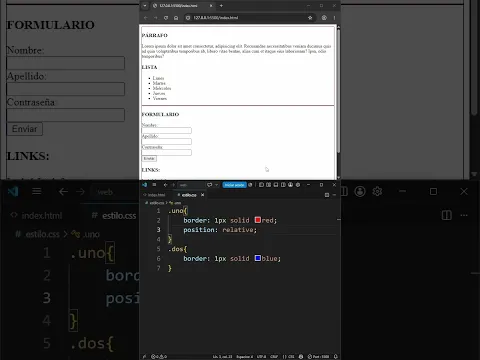Open the browser three-dot menu
This screenshot has height=360, width=480.
coord(334,18)
